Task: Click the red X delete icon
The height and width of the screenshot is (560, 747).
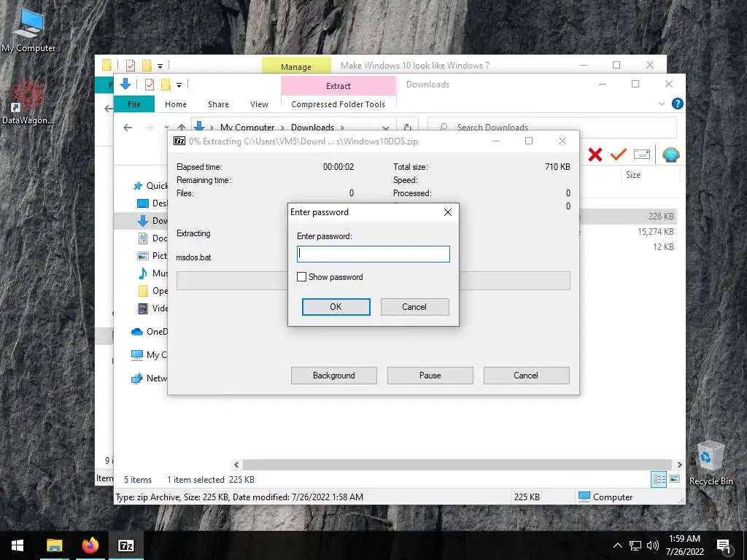Action: click(595, 155)
